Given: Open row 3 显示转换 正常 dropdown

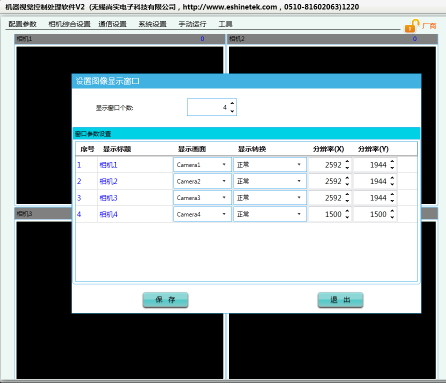Looking at the screenshot, I should (x=270, y=198).
